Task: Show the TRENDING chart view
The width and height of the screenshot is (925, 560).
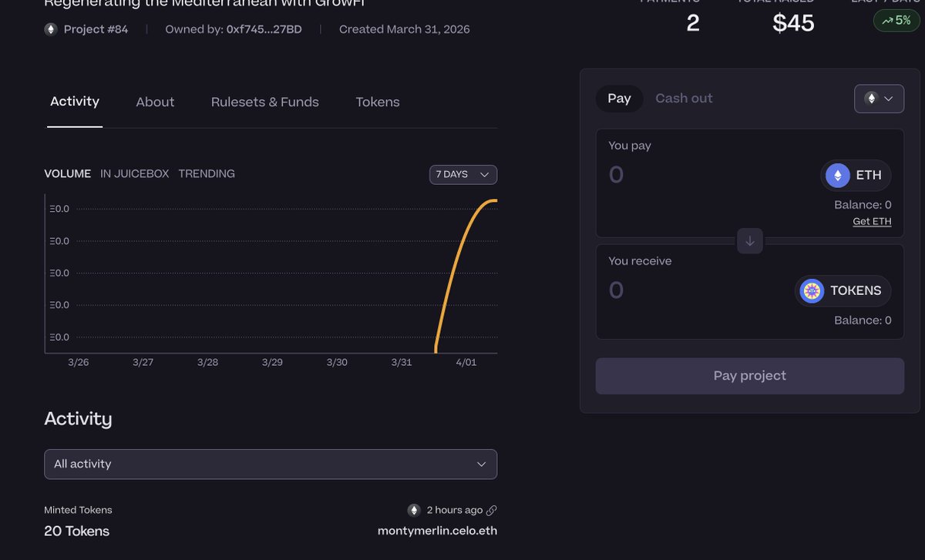Action: pyautogui.click(x=207, y=174)
